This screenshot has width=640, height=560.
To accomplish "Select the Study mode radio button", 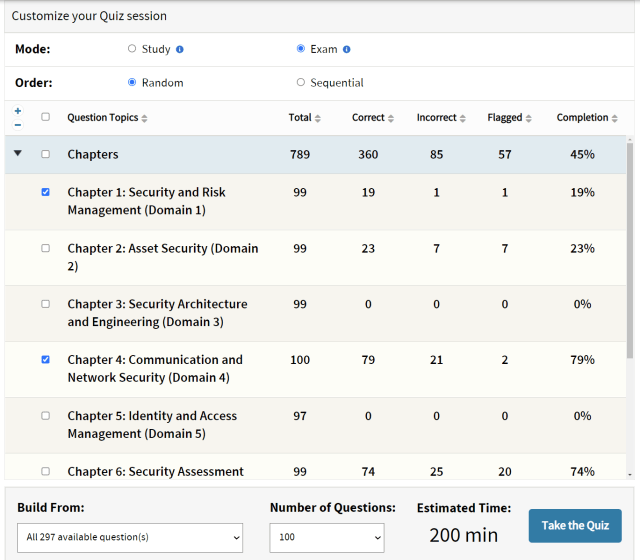I will [x=132, y=49].
